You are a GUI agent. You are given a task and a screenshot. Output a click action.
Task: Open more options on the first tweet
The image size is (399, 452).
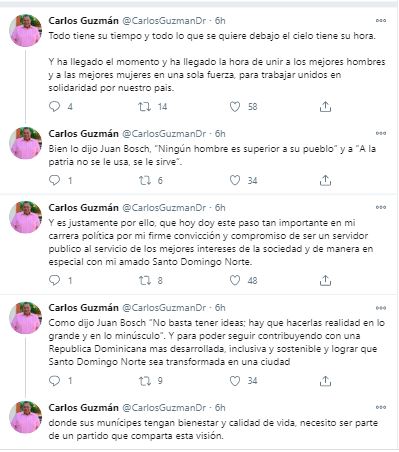(x=381, y=20)
